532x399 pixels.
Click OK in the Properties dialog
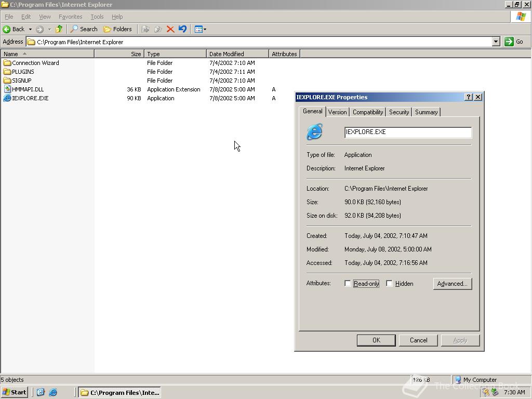pos(376,340)
